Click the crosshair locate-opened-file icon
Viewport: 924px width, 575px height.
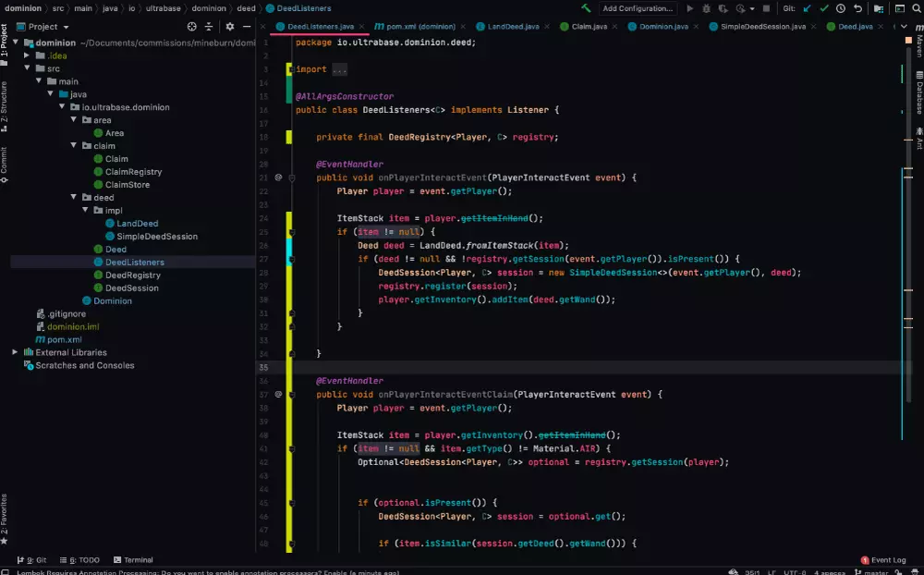pos(191,27)
